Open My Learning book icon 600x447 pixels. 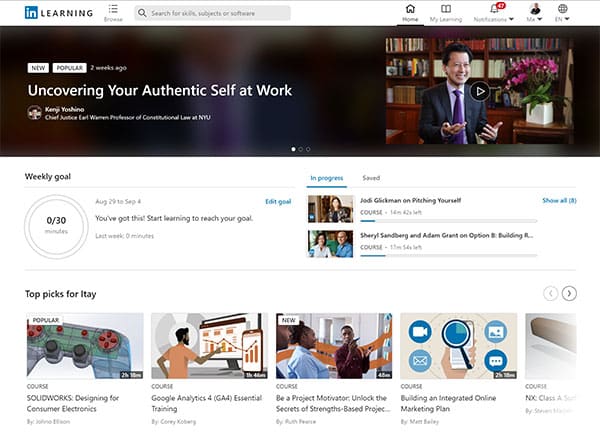click(446, 9)
